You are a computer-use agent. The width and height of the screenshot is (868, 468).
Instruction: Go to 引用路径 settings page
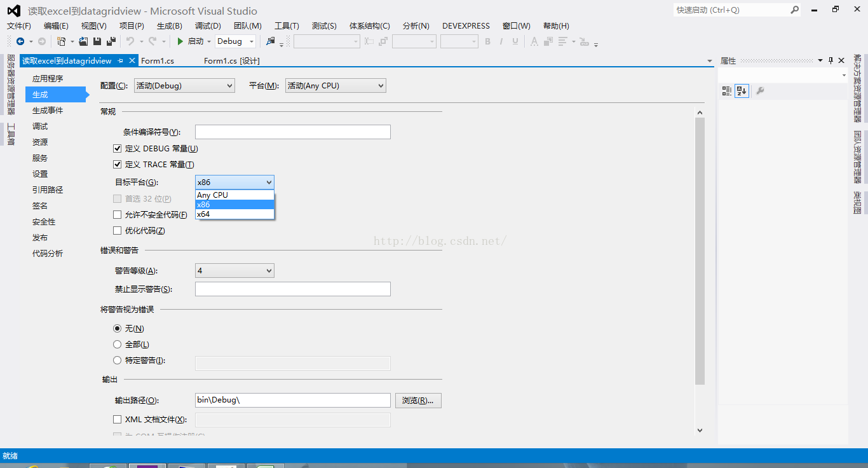(48, 189)
